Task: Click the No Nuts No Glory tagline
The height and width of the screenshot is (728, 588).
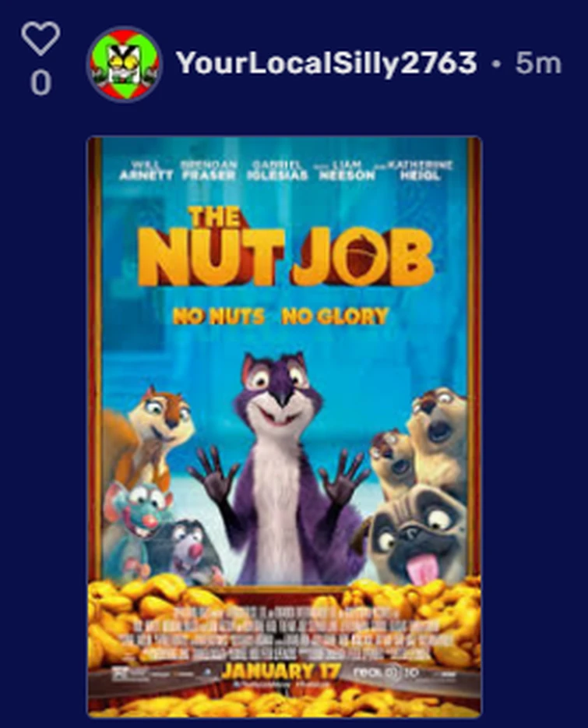Action: [x=280, y=316]
